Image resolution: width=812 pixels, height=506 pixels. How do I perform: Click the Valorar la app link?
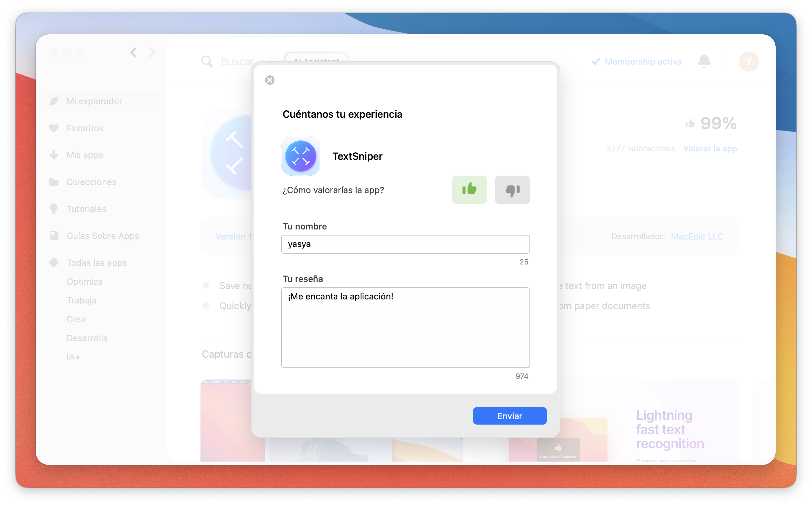(x=710, y=149)
